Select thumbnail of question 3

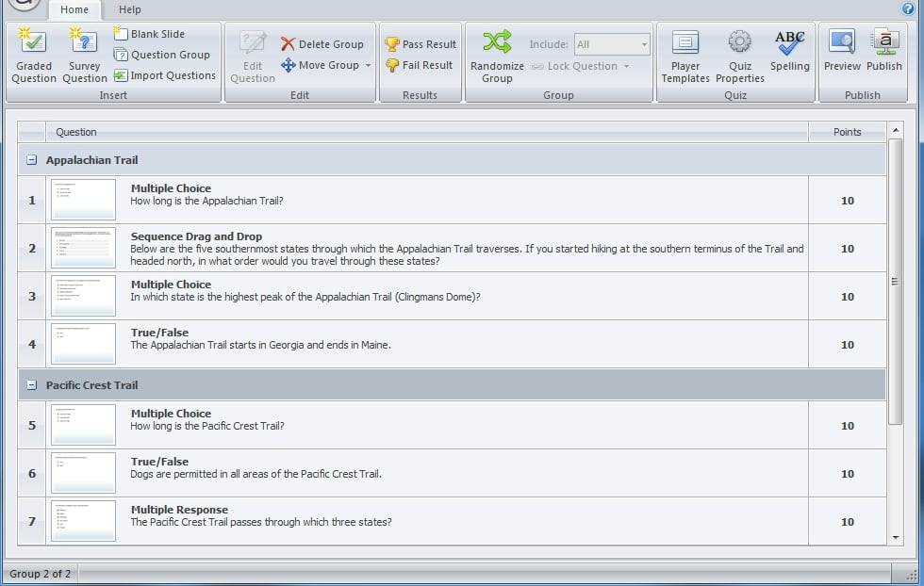point(83,296)
